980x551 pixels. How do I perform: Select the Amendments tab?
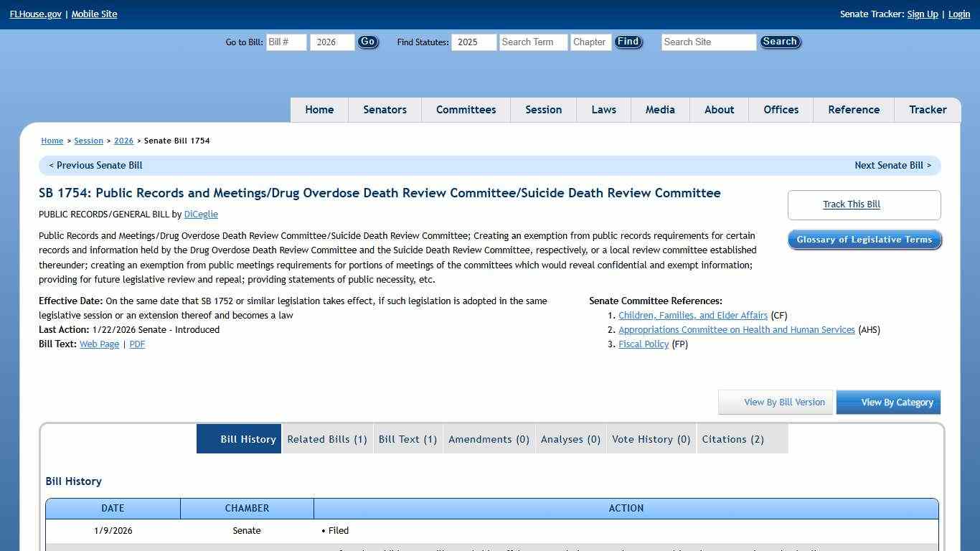(489, 438)
